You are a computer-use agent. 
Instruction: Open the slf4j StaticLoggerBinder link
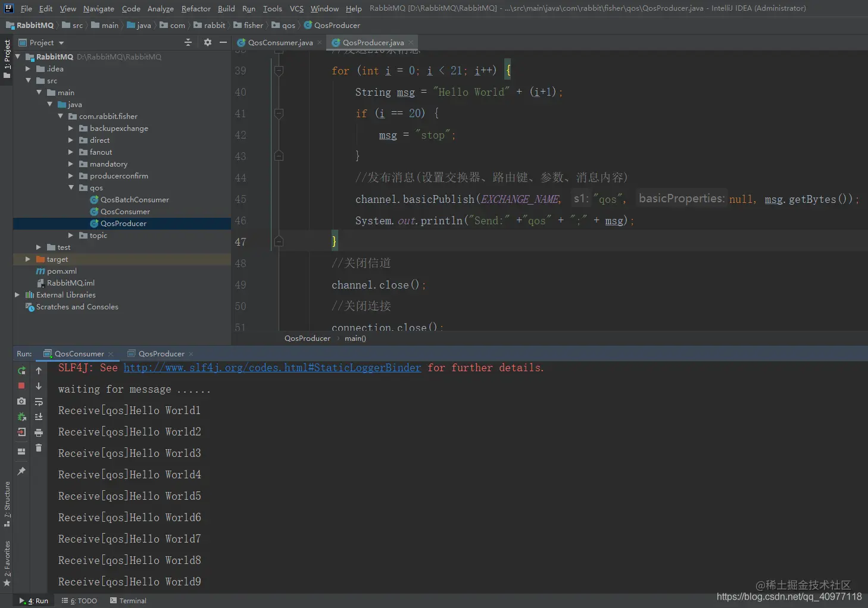tap(272, 368)
